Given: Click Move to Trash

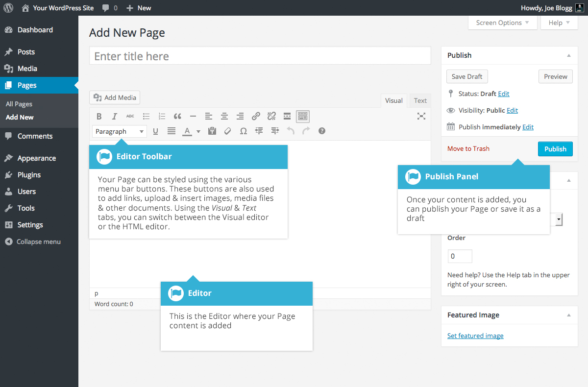Looking at the screenshot, I should [468, 148].
